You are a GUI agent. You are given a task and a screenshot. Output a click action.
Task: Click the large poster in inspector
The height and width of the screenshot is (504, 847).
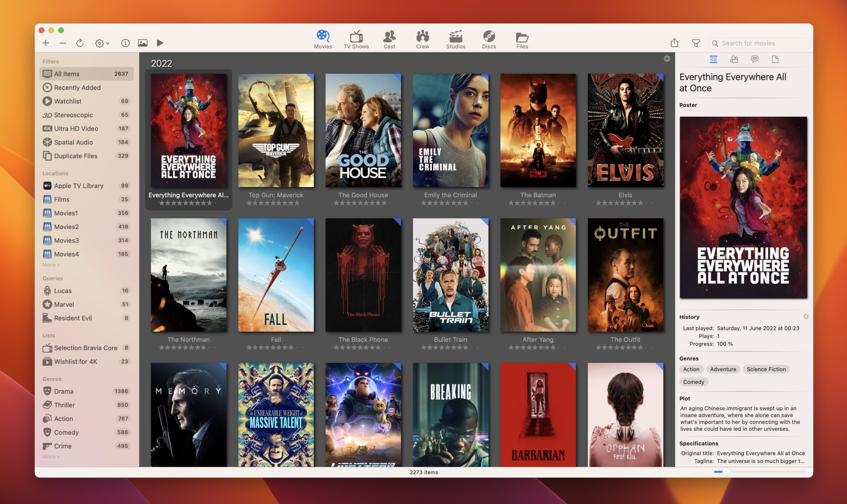[x=743, y=207]
